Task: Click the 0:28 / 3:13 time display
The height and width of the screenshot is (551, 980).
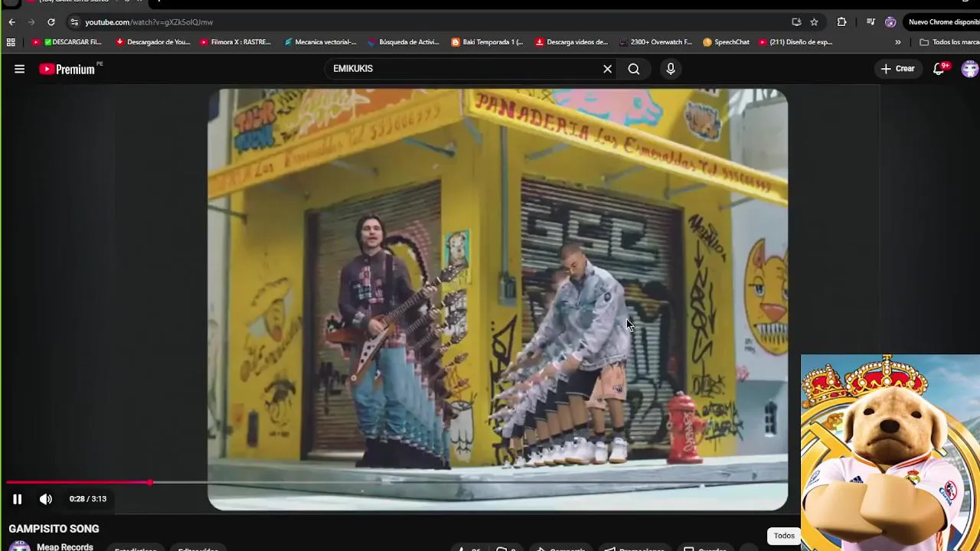Action: click(x=88, y=499)
